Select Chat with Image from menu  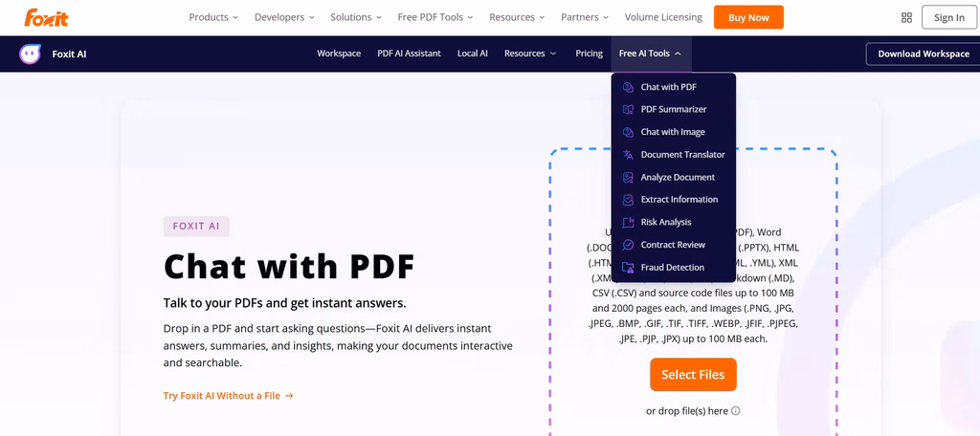(673, 132)
